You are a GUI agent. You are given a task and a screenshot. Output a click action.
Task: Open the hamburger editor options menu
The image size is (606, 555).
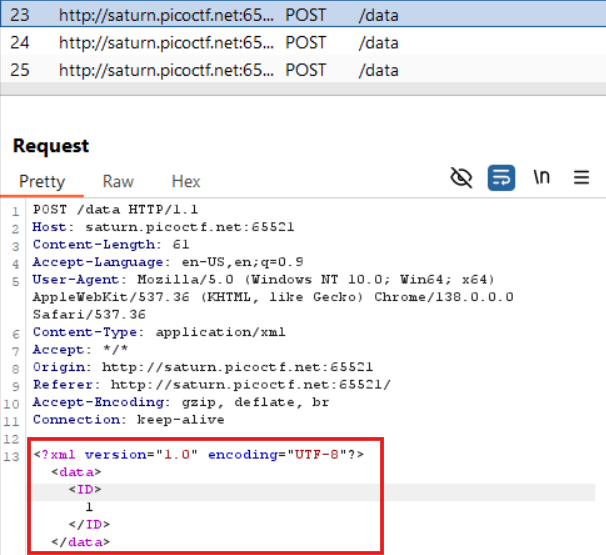(581, 178)
